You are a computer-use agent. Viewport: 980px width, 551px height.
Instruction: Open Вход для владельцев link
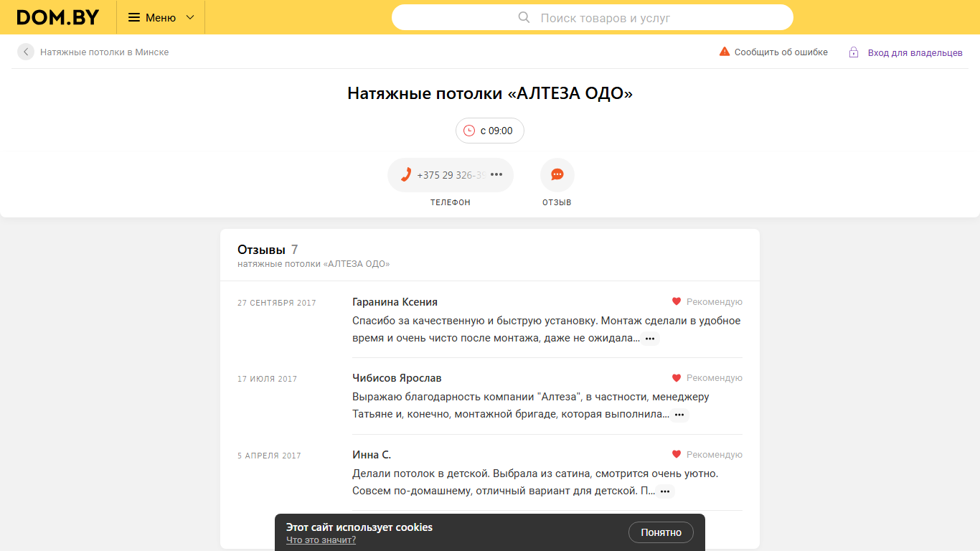click(915, 52)
